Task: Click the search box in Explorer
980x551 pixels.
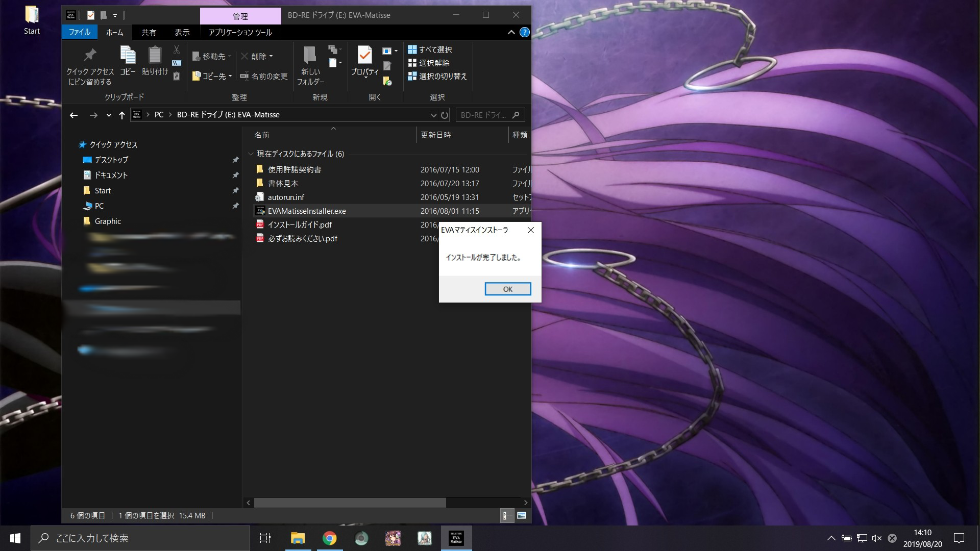Action: (x=490, y=115)
